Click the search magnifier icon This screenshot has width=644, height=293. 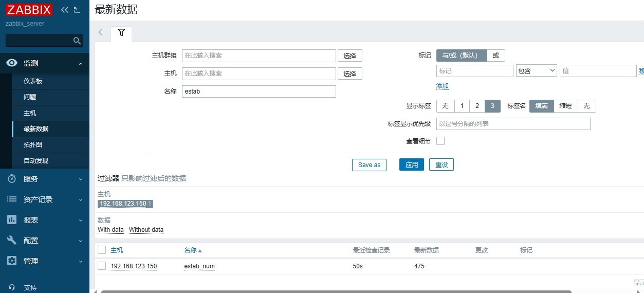pyautogui.click(x=77, y=41)
